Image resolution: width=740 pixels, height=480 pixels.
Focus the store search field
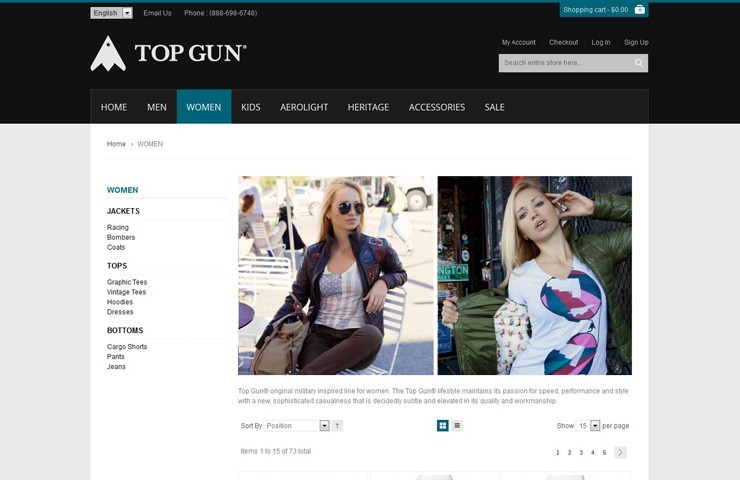point(566,63)
